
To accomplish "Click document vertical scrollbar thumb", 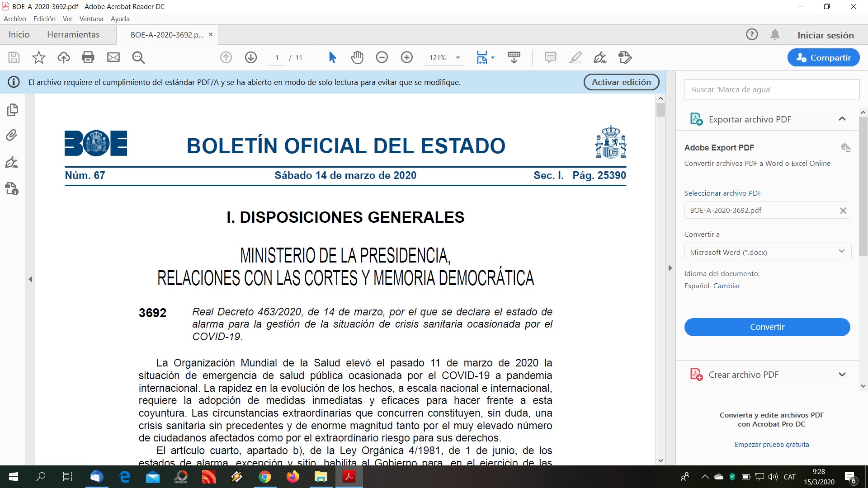I will pos(660,110).
